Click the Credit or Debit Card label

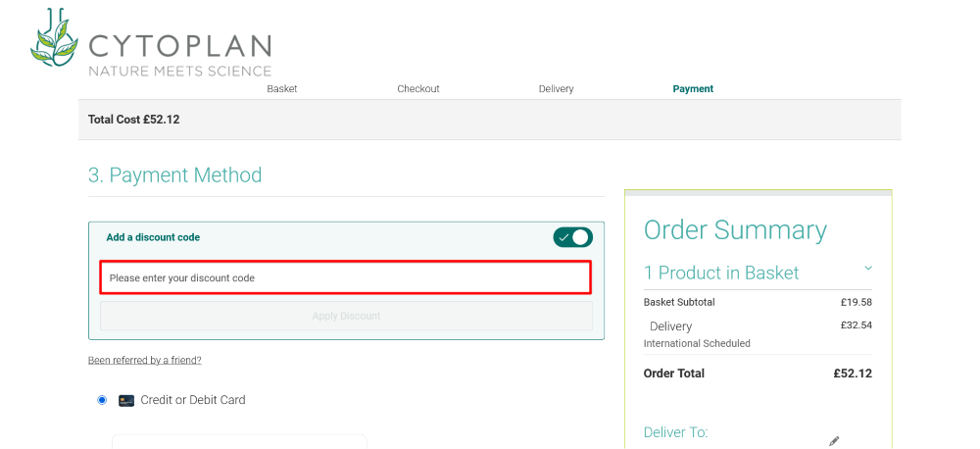tap(193, 400)
